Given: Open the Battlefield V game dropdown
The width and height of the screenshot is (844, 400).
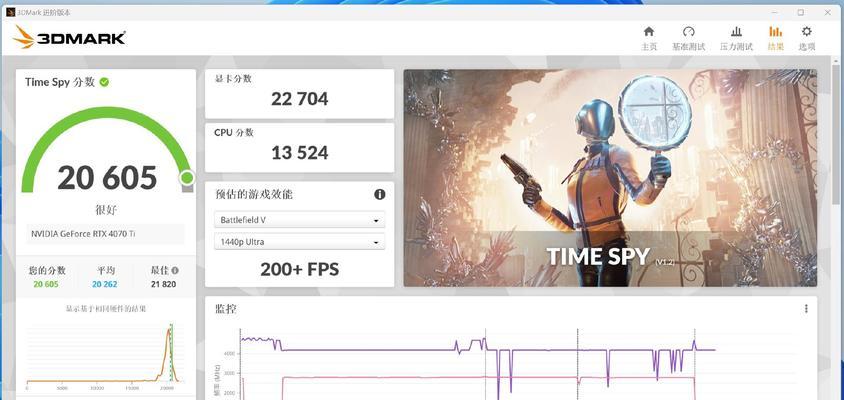Looking at the screenshot, I should click(x=300, y=220).
